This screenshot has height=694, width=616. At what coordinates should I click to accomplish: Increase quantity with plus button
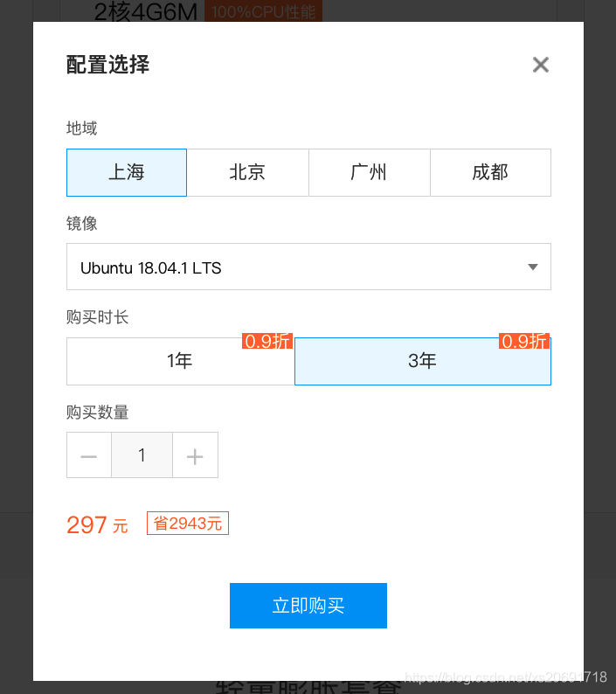195,455
